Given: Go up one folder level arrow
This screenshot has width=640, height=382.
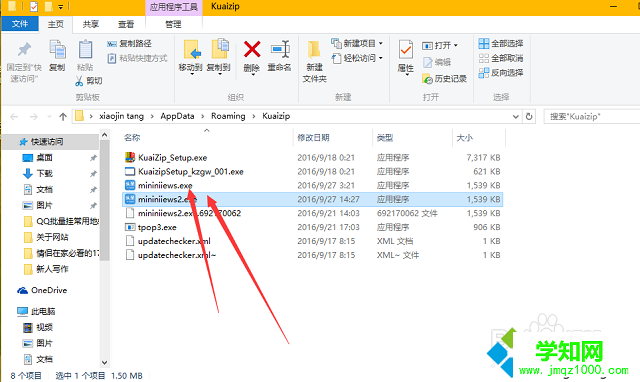Looking at the screenshot, I should (x=63, y=117).
